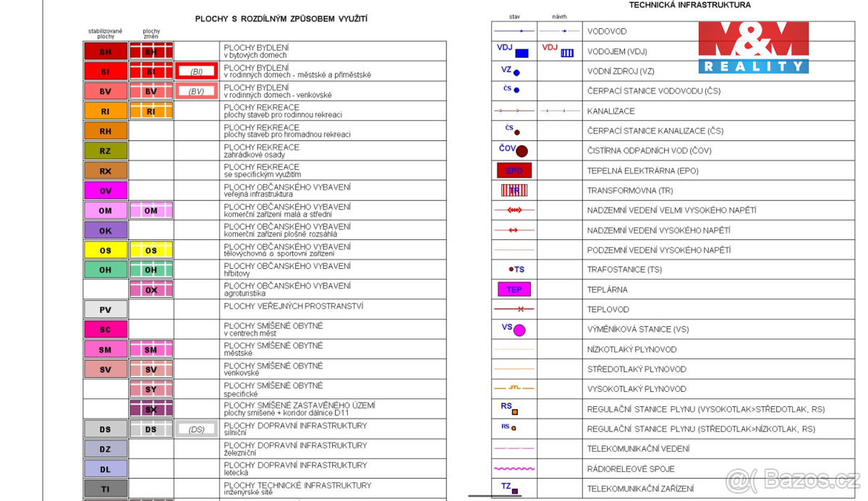Select the label NÍZKOTLAKÝ PLYNOVOD
This screenshot has width=868, height=501.
pos(631,349)
